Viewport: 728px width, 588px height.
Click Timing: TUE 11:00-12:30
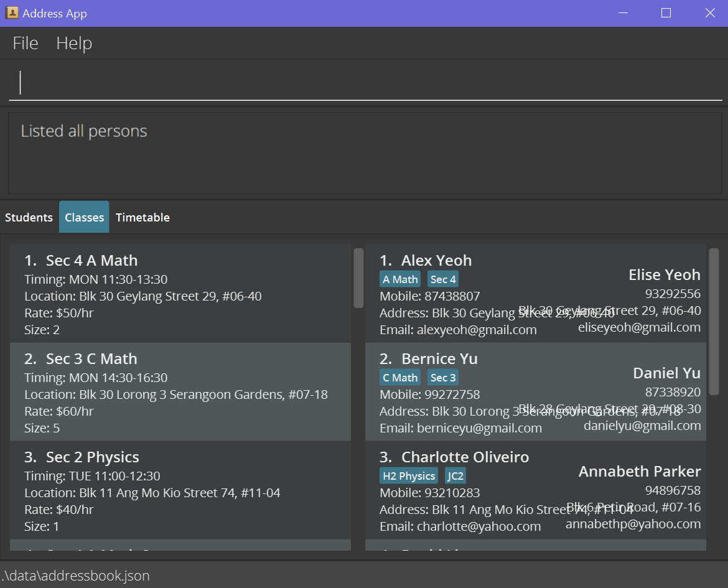(x=92, y=476)
